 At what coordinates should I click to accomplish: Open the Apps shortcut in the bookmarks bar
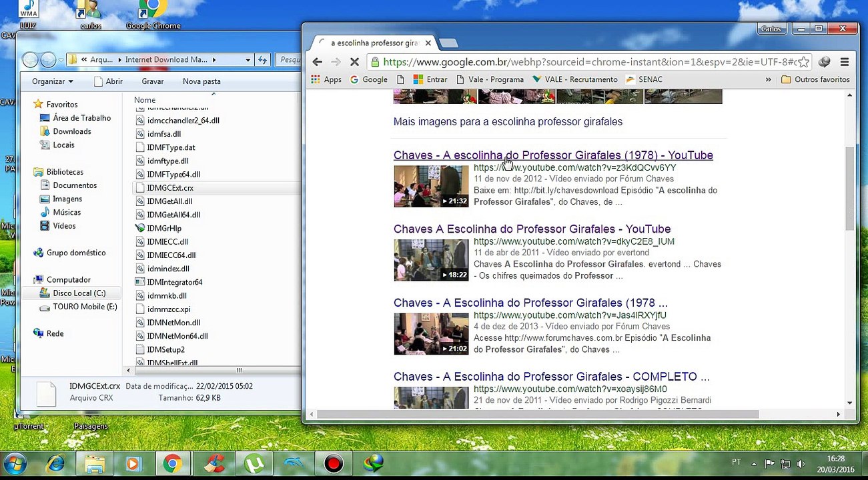click(326, 79)
